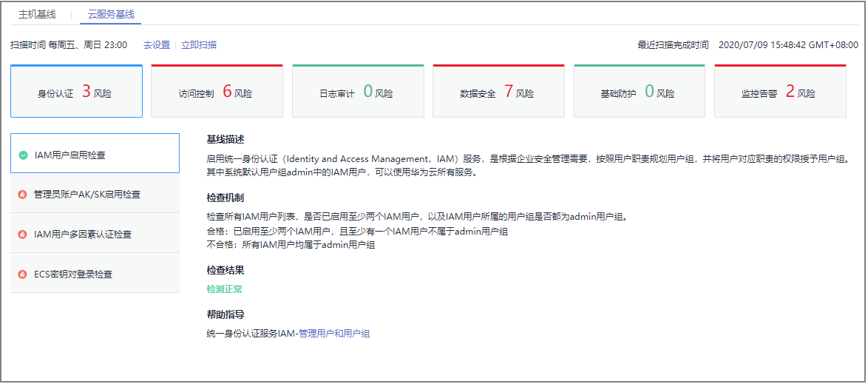Click red risk icon beside ECS密钥对登录检查
The width and height of the screenshot is (868, 384).
point(23,274)
